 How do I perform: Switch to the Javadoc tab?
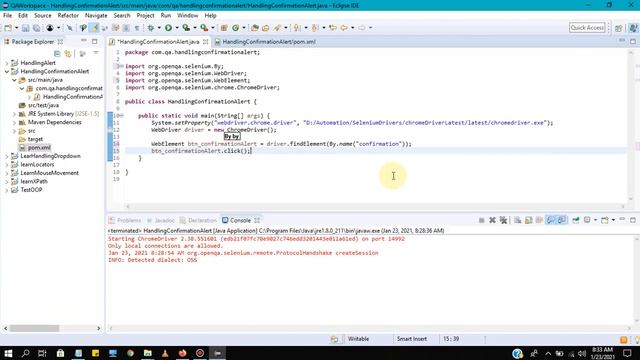point(161,220)
